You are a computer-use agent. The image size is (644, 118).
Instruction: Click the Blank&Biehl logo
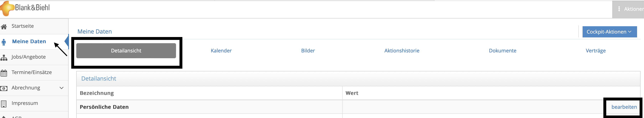coord(25,8)
